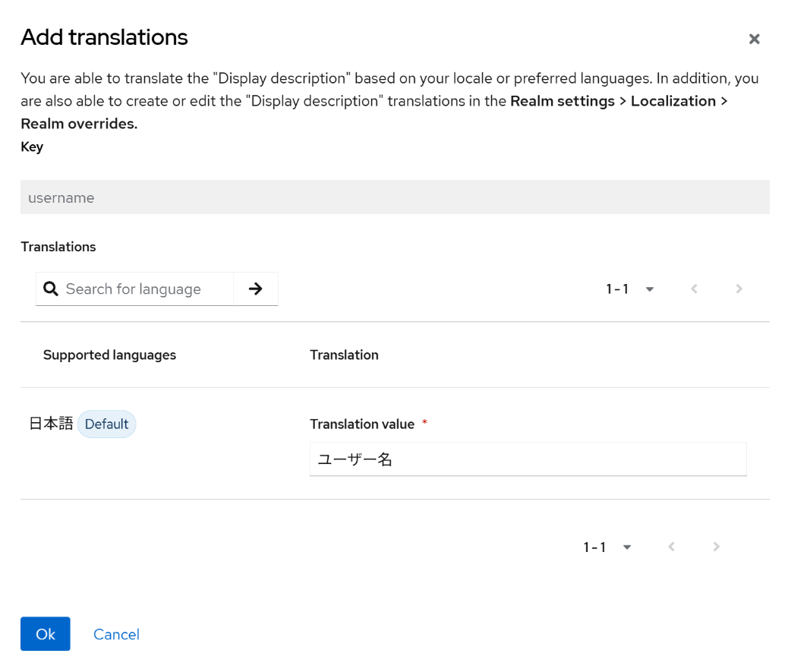Go to previous page in bottom pagination
Image resolution: width=788 pixels, height=672 pixels.
[x=671, y=547]
